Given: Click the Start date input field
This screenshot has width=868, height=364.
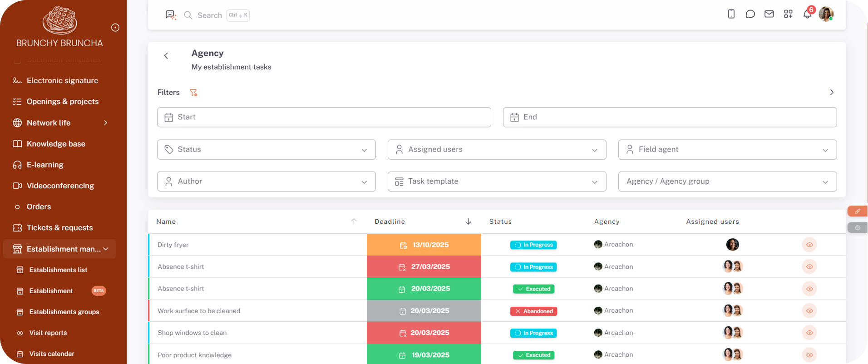Looking at the screenshot, I should click(x=324, y=117).
